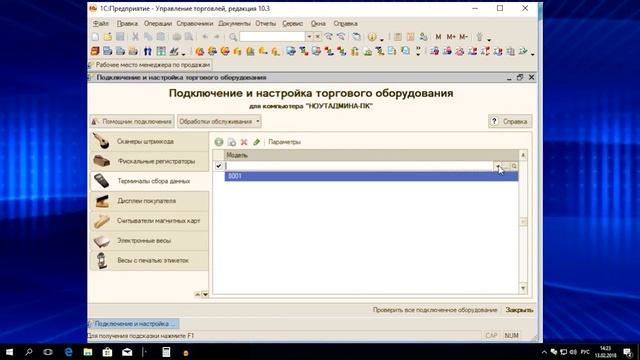Viewport: 640px width, 360px height.
Task: Select the Терминалы сбора данных section
Action: (x=149, y=181)
